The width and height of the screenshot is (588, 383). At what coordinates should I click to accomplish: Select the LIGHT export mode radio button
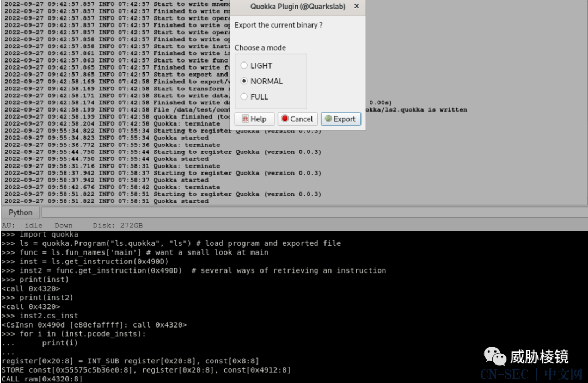point(244,66)
